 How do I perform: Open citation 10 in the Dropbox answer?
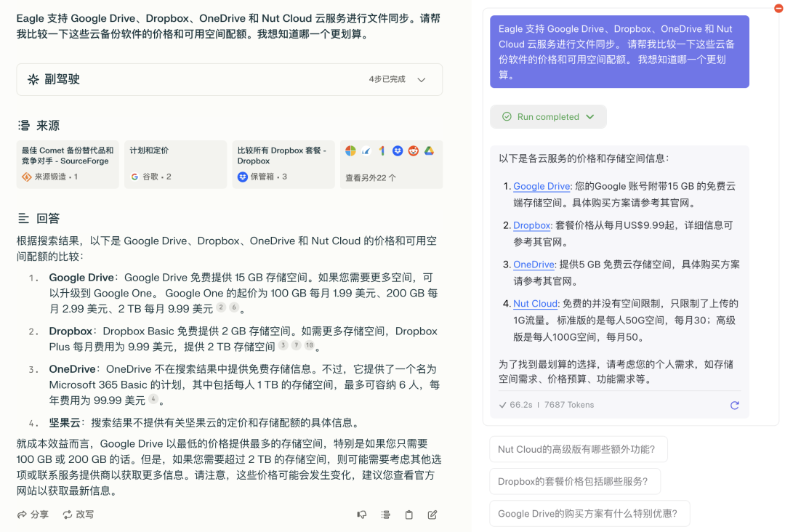point(310,345)
